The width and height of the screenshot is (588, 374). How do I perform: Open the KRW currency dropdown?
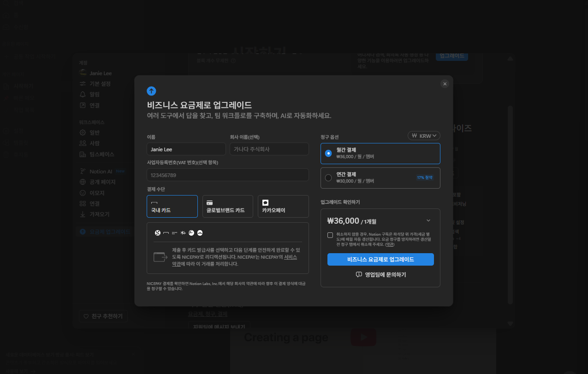pos(424,136)
